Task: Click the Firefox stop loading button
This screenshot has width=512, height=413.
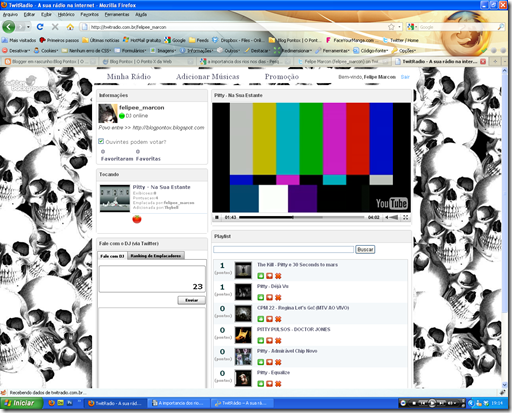Action: point(55,27)
